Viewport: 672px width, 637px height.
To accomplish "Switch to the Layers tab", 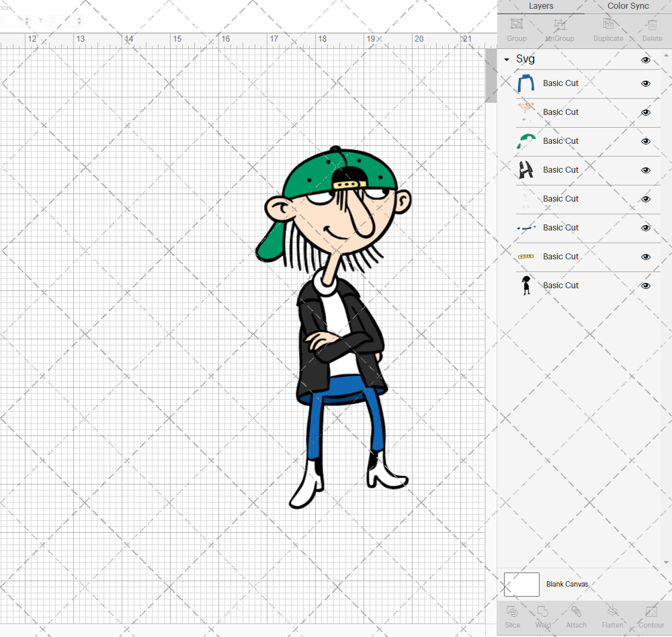I will [x=541, y=6].
